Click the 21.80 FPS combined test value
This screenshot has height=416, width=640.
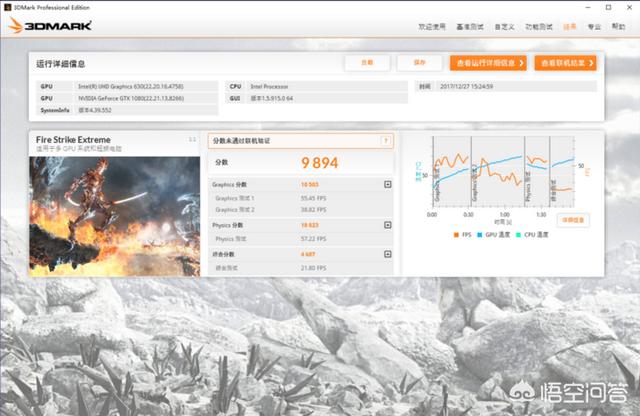point(313,268)
